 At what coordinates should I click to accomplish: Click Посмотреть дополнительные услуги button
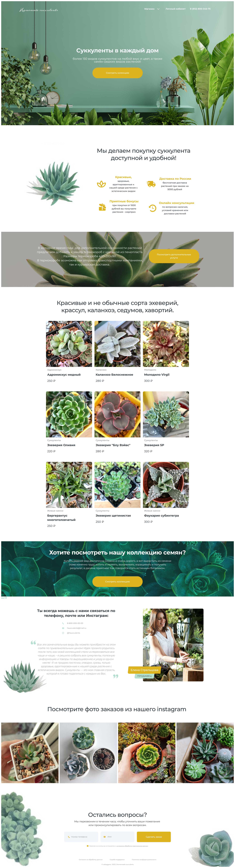coord(174,256)
